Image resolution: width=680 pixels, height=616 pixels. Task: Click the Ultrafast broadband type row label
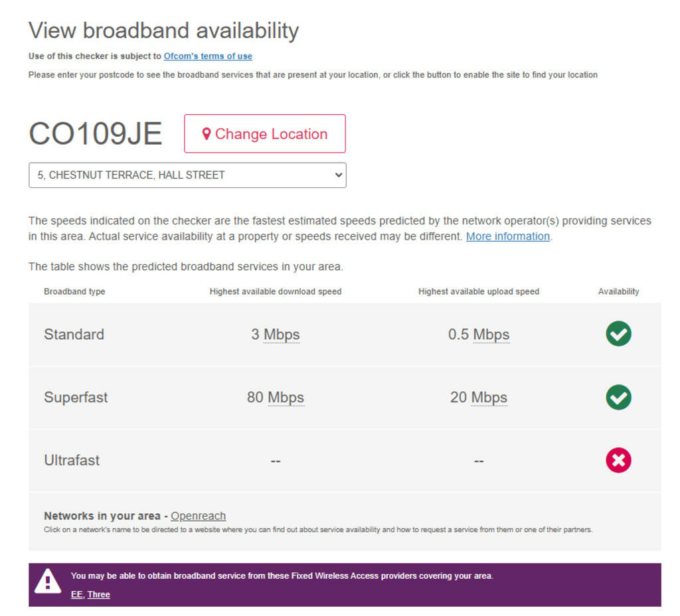point(72,460)
